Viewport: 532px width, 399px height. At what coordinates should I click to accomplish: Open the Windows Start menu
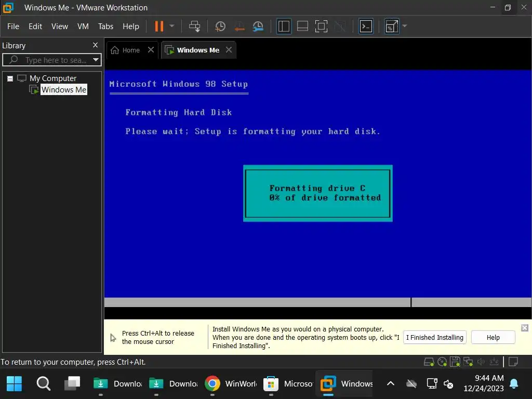tap(14, 384)
